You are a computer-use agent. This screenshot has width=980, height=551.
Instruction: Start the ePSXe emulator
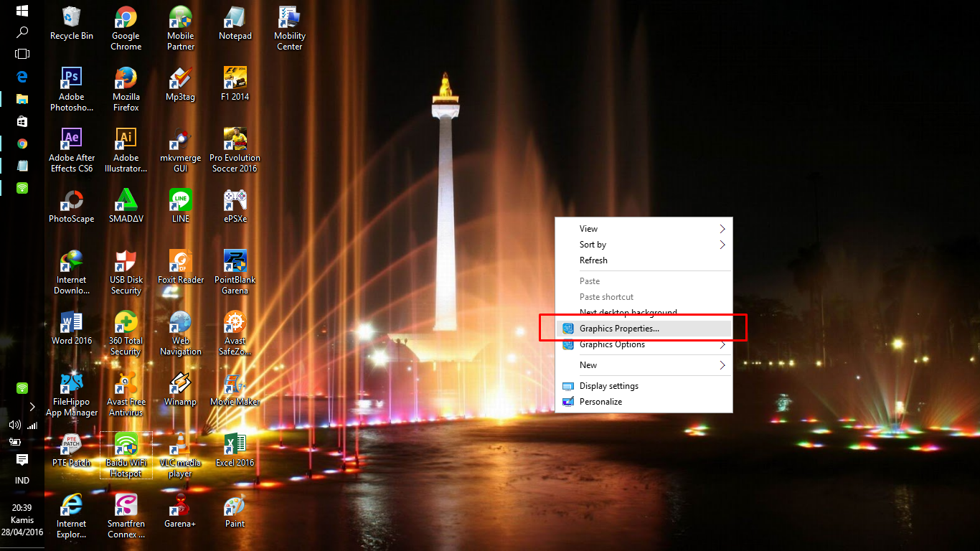235,197
